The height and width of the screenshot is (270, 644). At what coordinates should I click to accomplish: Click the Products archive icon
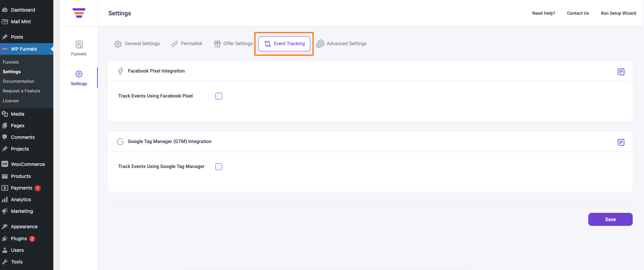[x=5, y=176]
